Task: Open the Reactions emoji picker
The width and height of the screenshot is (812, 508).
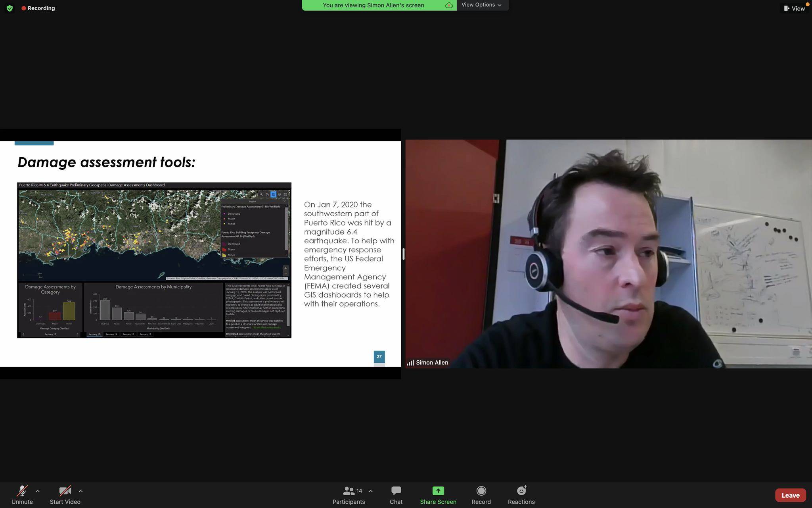Action: (x=521, y=491)
